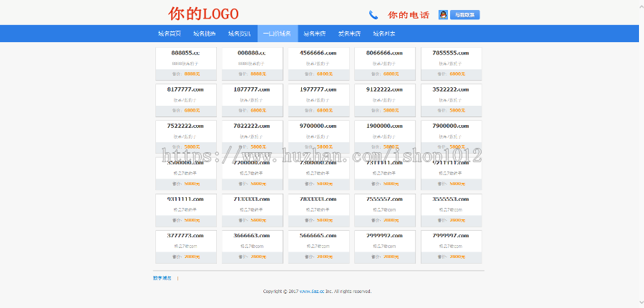Viewport: 644px width, 308px height.
Task: Select the 7522222.com domain name
Action: click(185, 126)
